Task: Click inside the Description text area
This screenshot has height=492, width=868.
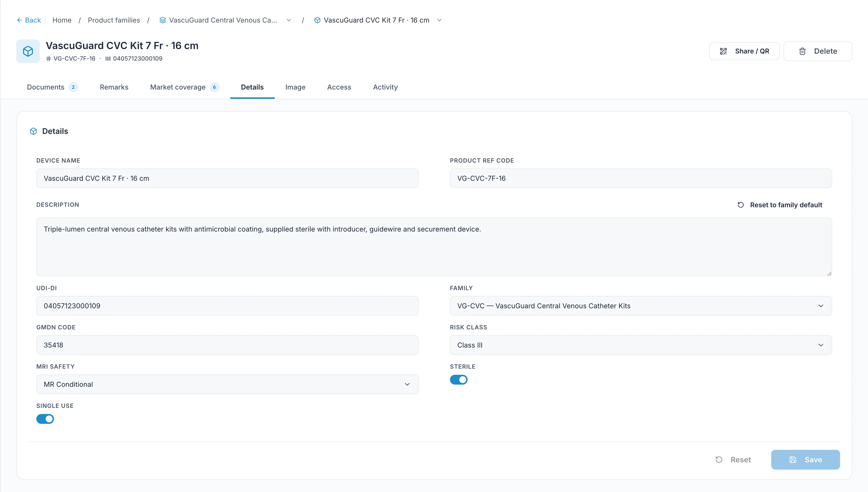Action: click(x=434, y=247)
